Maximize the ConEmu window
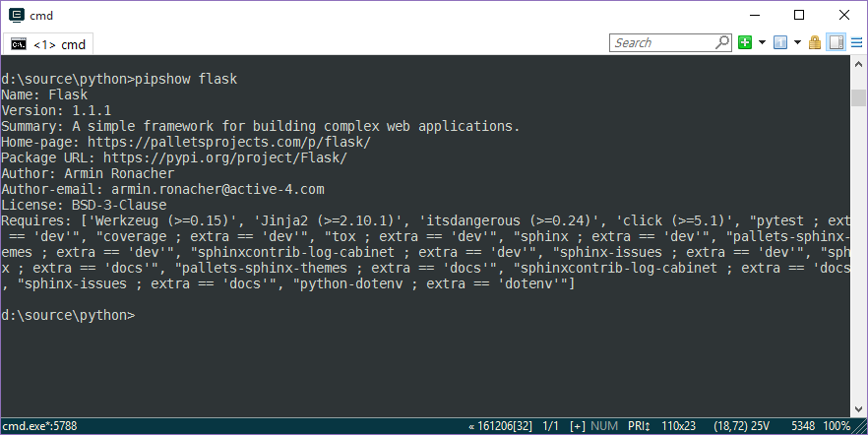 [799, 15]
